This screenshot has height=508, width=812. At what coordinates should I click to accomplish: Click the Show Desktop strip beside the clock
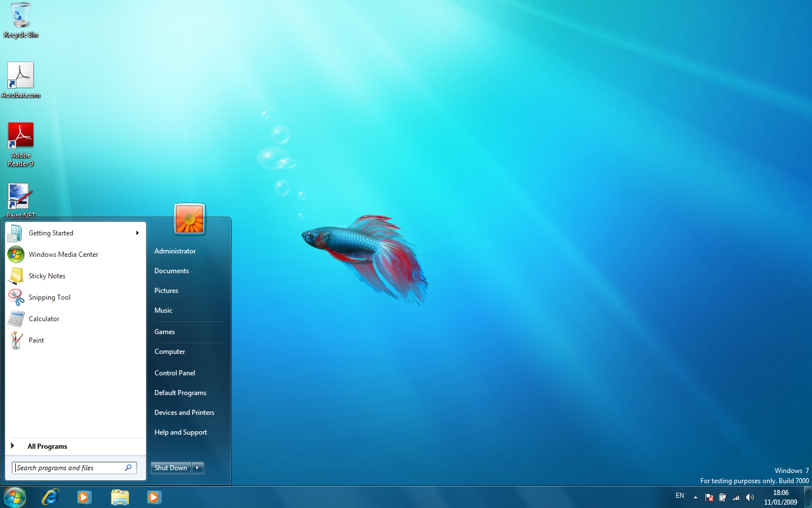[x=808, y=497]
